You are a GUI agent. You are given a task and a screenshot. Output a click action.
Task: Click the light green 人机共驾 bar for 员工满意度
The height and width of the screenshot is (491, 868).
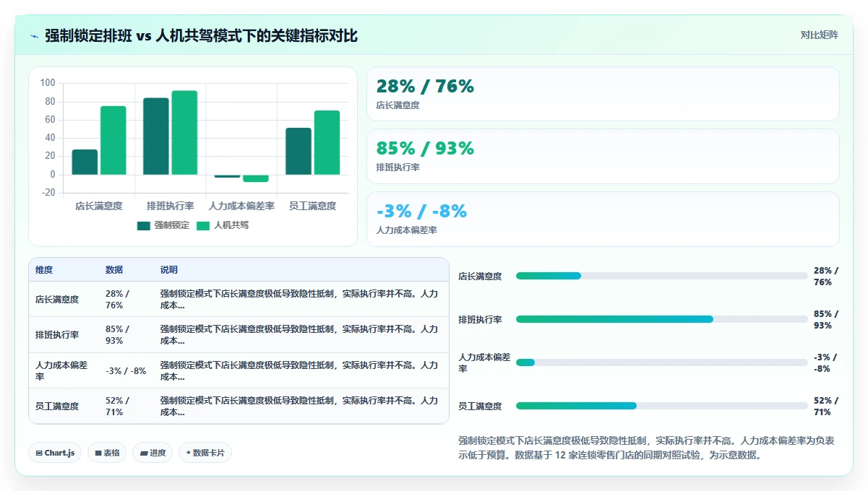click(327, 142)
